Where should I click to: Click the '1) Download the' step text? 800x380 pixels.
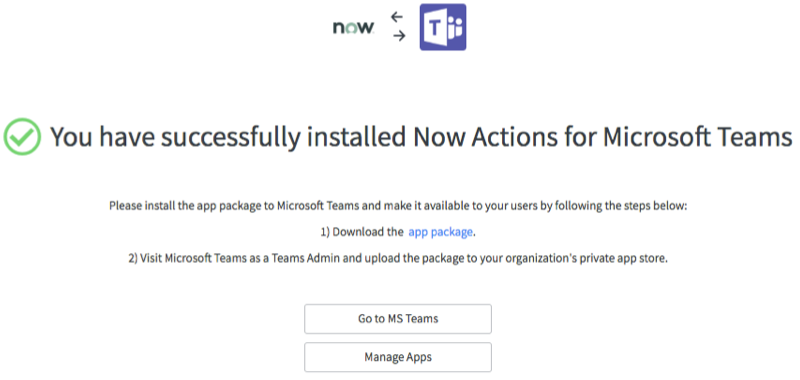(362, 232)
